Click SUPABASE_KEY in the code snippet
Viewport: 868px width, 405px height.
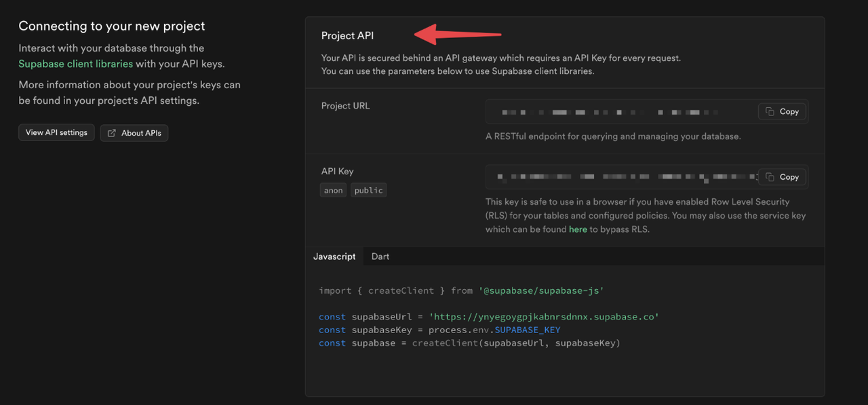tap(528, 330)
